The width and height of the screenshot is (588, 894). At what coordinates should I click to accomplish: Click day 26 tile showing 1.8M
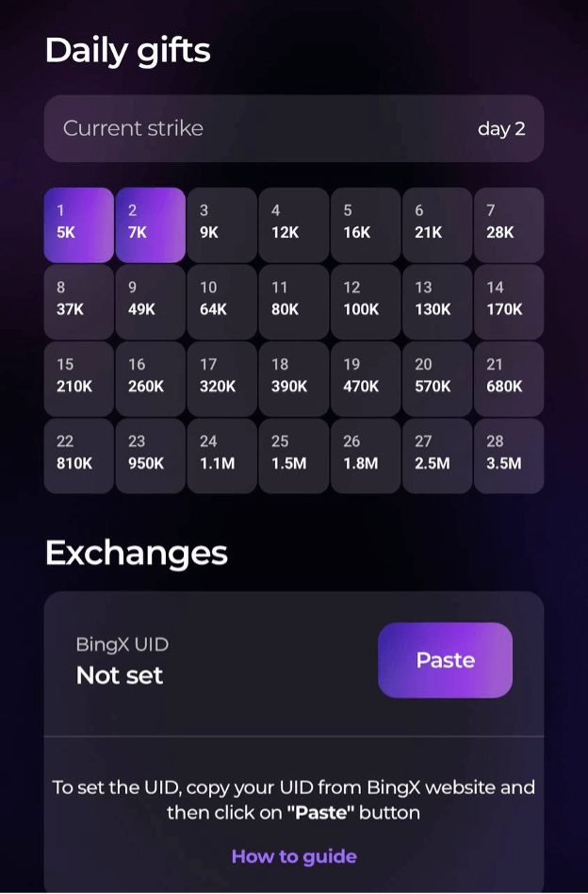pyautogui.click(x=366, y=455)
